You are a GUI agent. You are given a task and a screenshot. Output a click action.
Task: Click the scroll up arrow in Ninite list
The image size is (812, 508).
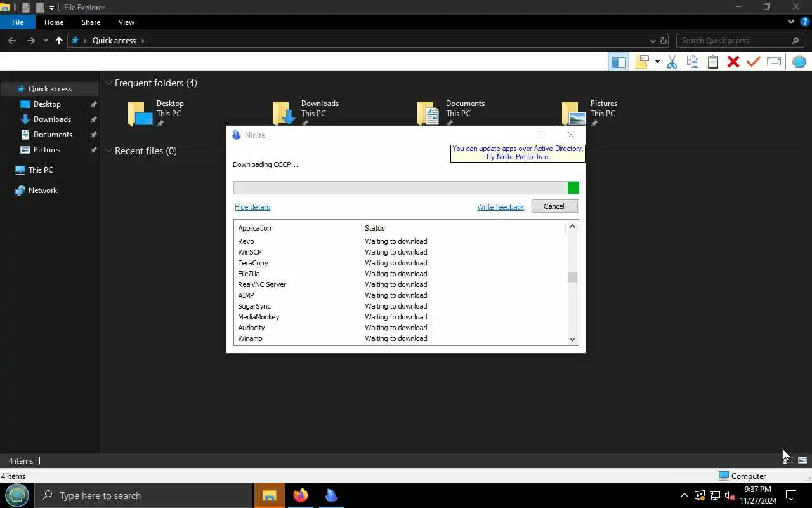[x=572, y=226]
